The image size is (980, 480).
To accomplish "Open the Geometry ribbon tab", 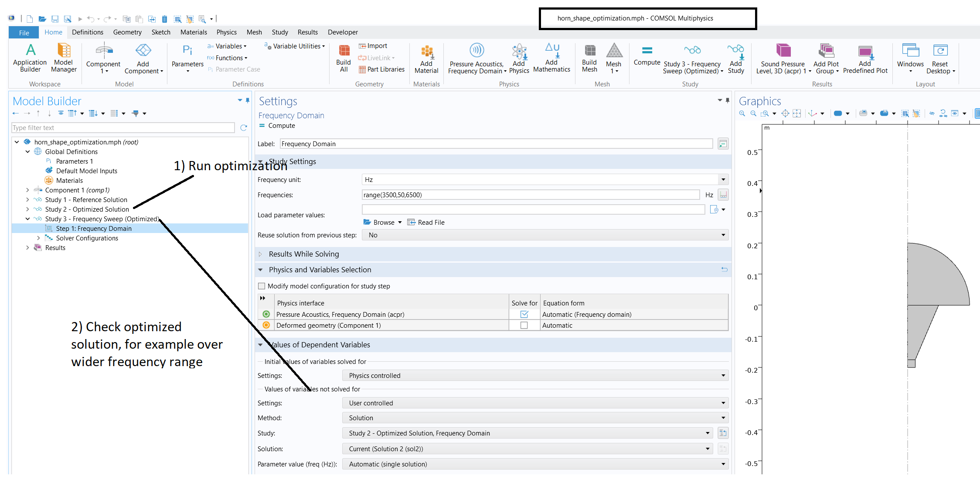I will tap(127, 32).
